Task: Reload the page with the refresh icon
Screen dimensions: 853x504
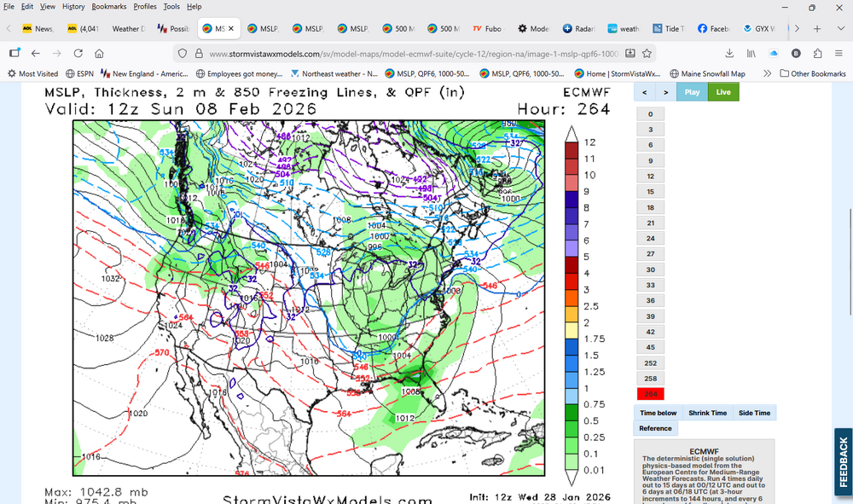Action: (78, 53)
